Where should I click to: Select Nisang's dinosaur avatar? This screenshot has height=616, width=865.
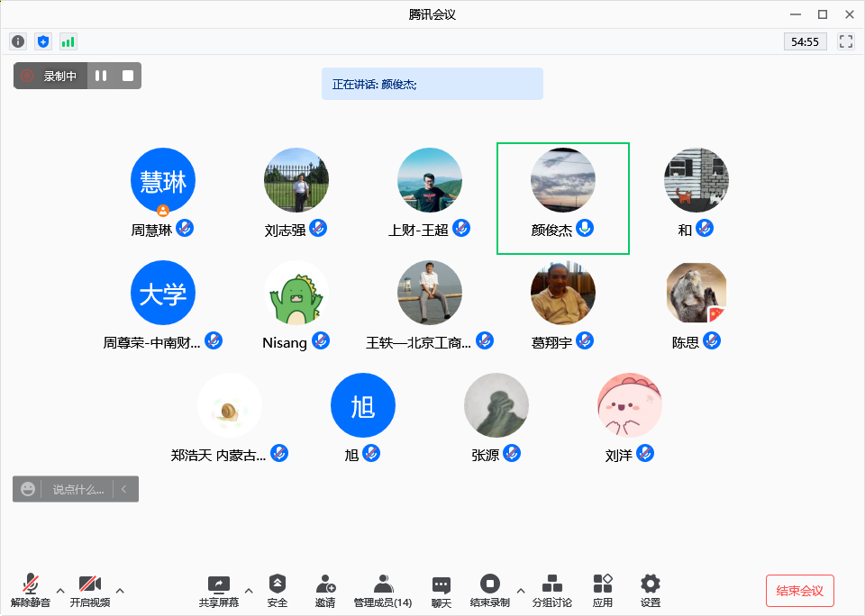(296, 293)
